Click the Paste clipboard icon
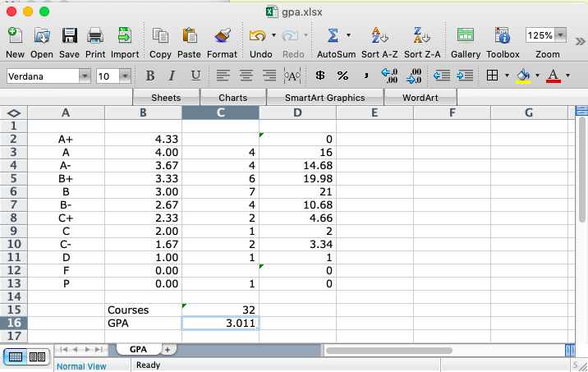 189,36
